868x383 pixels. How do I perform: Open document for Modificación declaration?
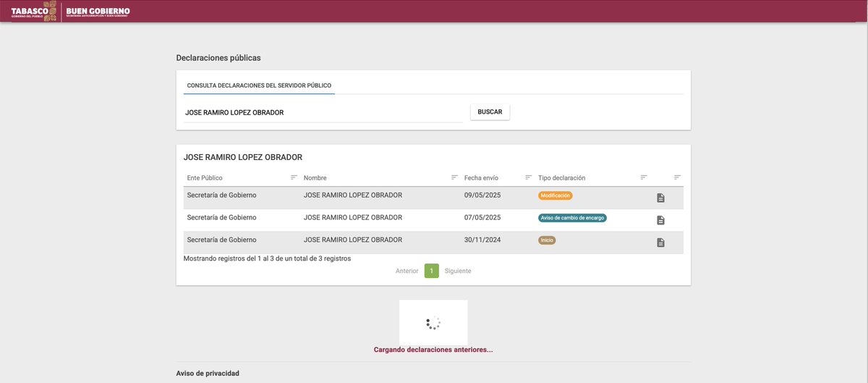click(660, 198)
